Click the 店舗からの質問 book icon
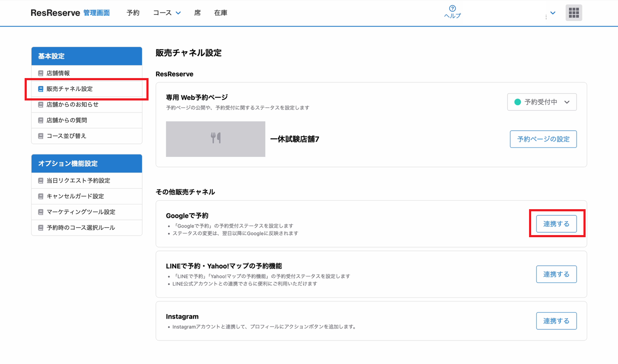The image size is (618, 364). click(41, 120)
